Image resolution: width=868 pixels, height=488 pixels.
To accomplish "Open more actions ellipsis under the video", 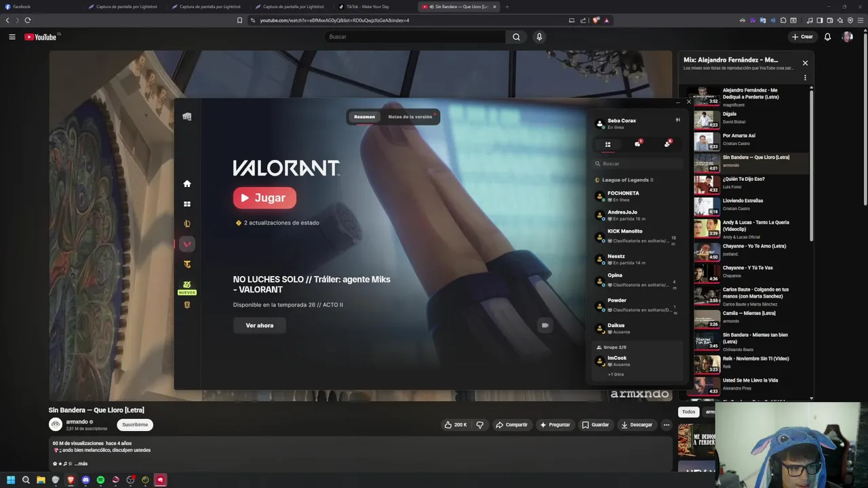I will (667, 425).
